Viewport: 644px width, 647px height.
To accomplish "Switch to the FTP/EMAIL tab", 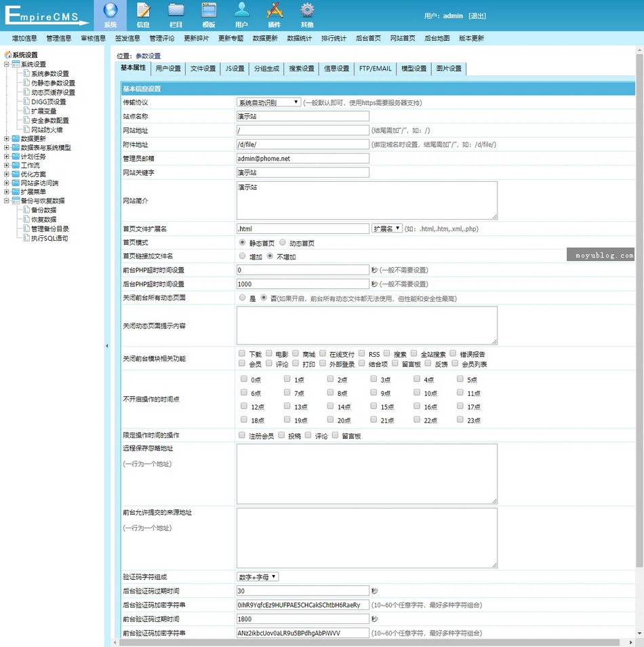I will [x=375, y=68].
